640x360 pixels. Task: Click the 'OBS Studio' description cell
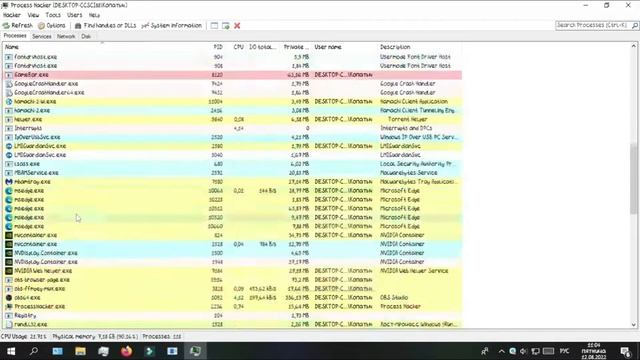point(394,298)
